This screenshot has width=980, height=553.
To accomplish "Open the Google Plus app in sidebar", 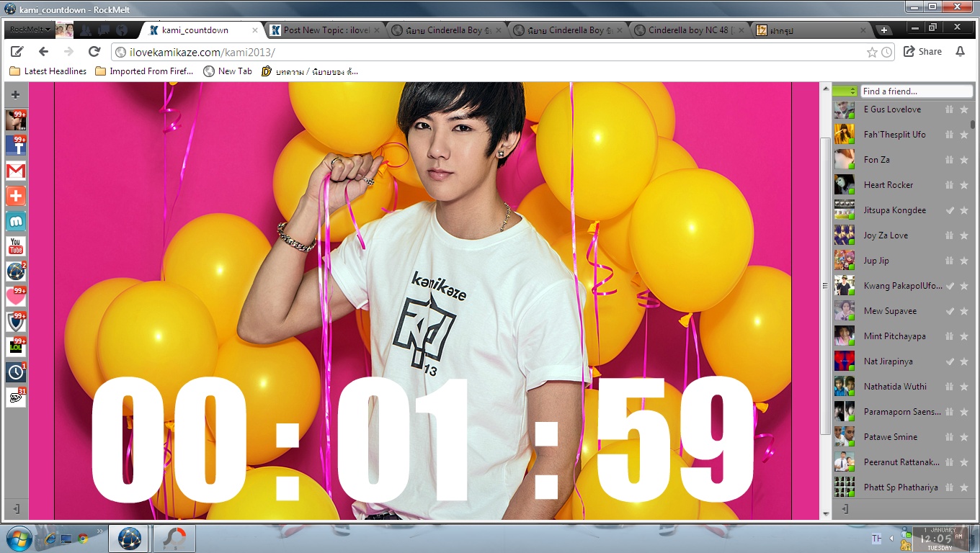I will point(16,196).
